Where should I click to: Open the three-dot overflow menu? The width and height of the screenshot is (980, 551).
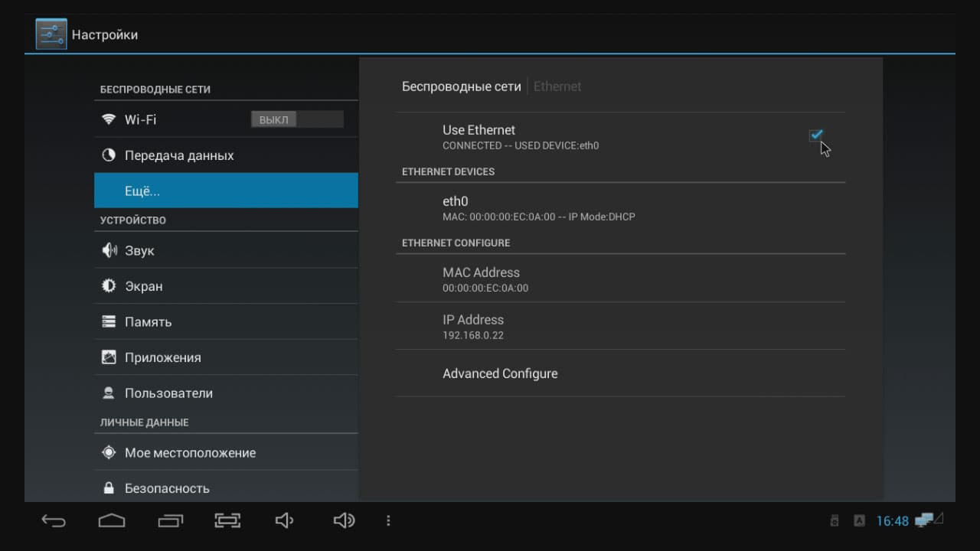click(x=388, y=520)
